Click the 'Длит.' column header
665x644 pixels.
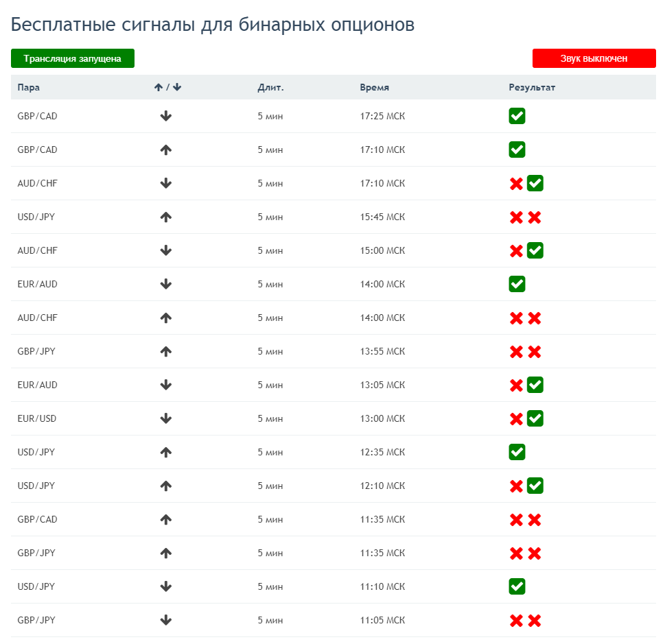270,87
